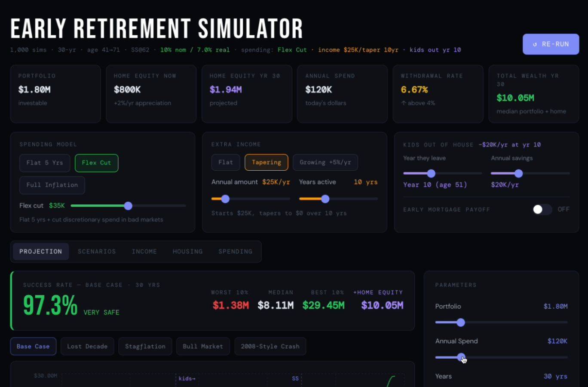Click the Annual Spend $120K card value
Screen dimensions: 588x387
318,90
